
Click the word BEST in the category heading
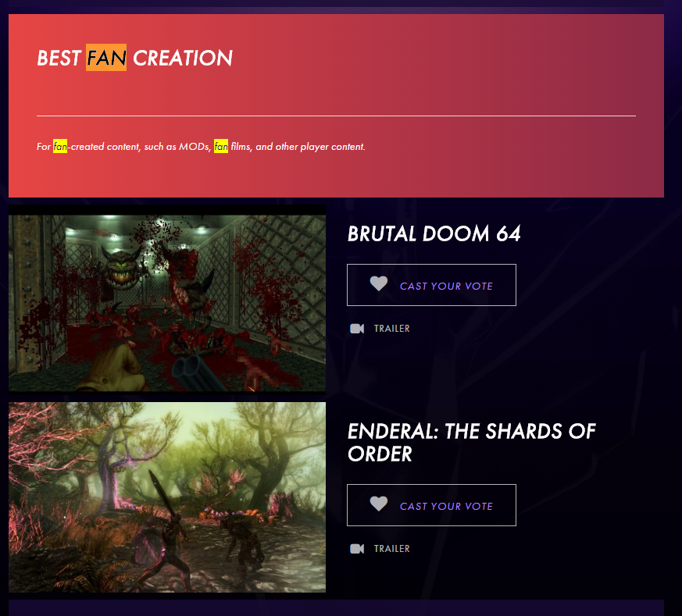point(59,58)
